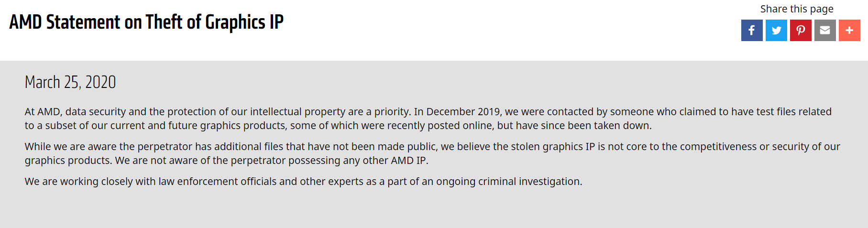The image size is (868, 228).
Task: Share the statement via the envelope email icon
Action: point(825,30)
